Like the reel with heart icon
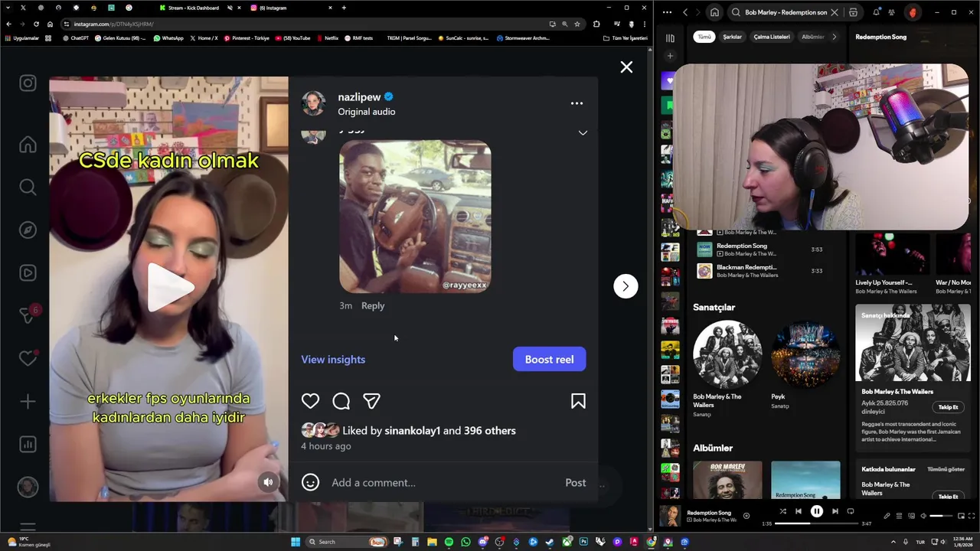 coord(310,401)
